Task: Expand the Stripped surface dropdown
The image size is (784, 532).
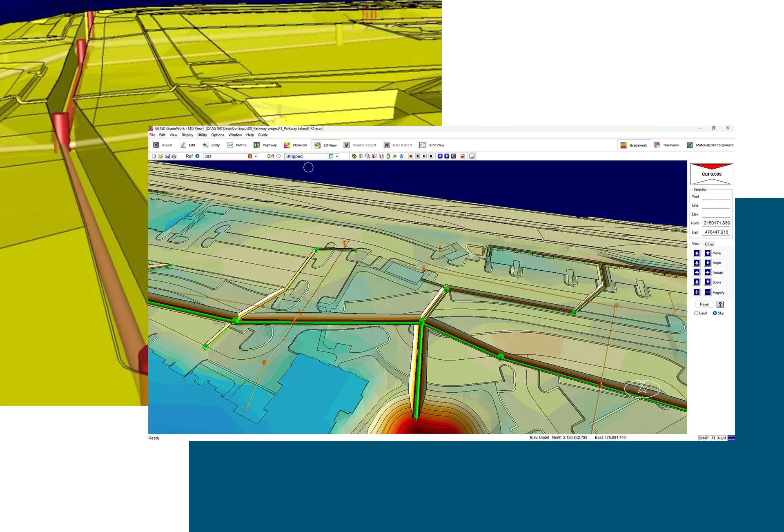Action: [x=337, y=156]
